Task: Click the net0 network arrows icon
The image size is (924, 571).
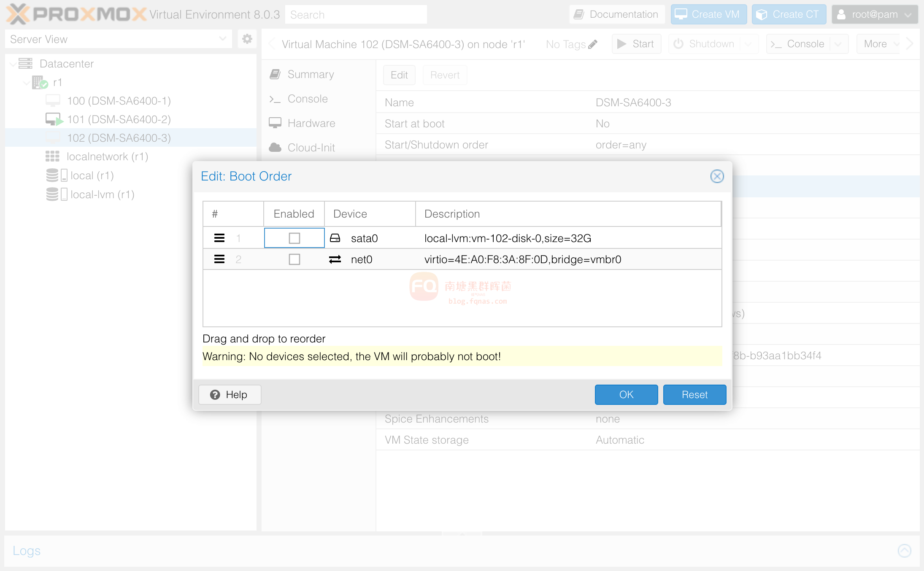Action: 335,259
